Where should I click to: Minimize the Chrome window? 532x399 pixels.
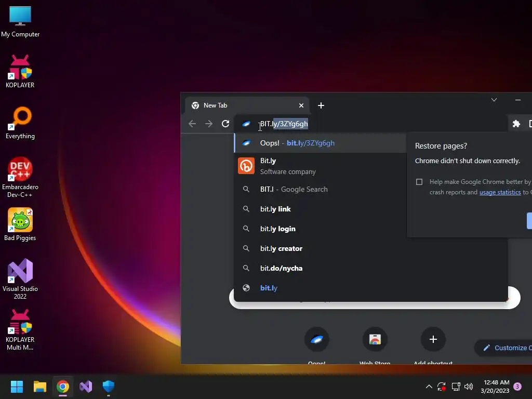(518, 100)
